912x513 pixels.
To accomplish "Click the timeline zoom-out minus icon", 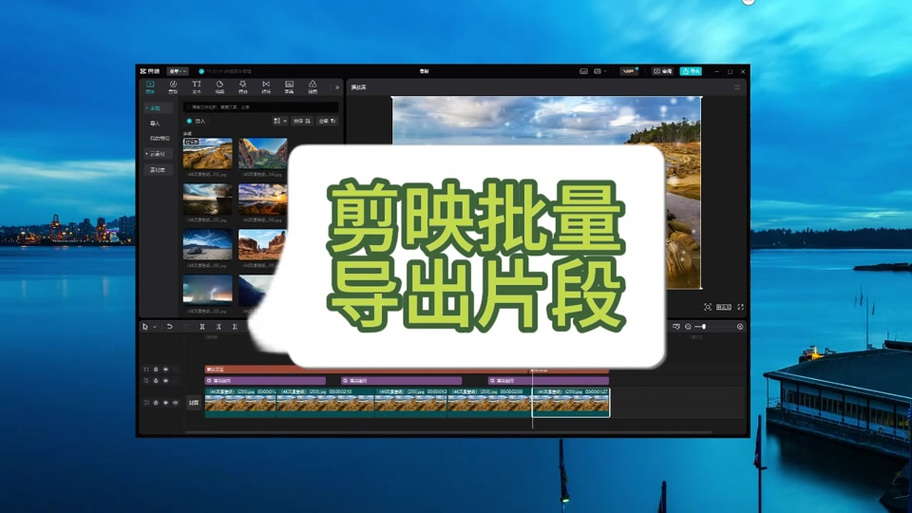I will (x=688, y=327).
